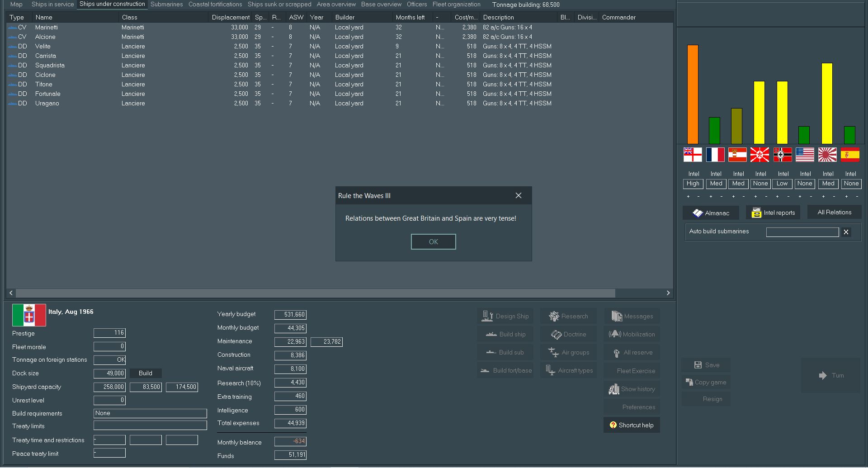This screenshot has width=868, height=468.
Task: Open the Submarines tab
Action: tap(166, 4)
